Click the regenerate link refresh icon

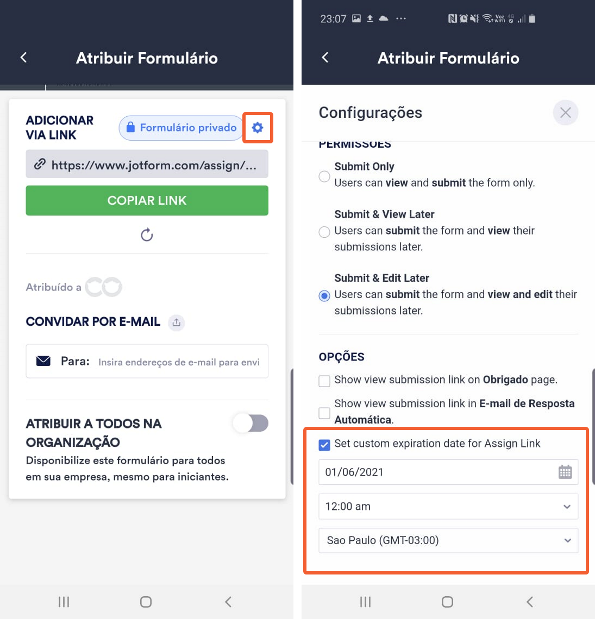coord(147,234)
